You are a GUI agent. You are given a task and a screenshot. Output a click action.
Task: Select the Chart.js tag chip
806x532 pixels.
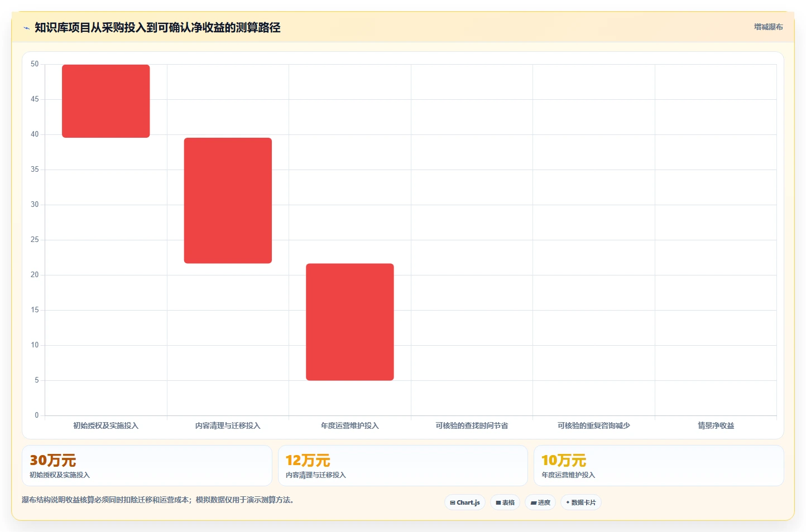click(465, 502)
